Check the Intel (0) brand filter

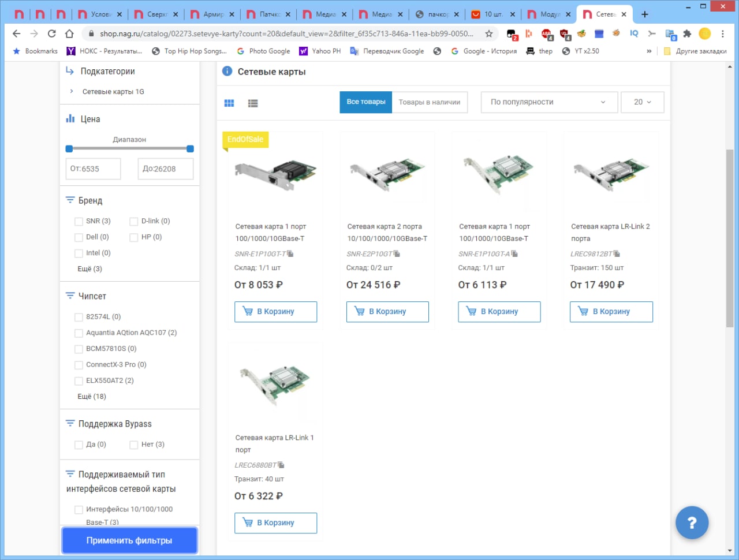[x=79, y=253]
